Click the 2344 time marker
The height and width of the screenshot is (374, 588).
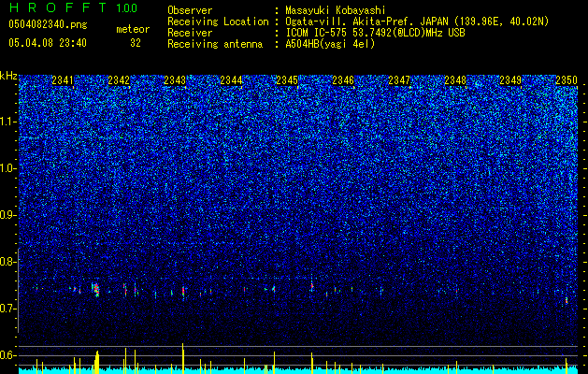pyautogui.click(x=231, y=80)
